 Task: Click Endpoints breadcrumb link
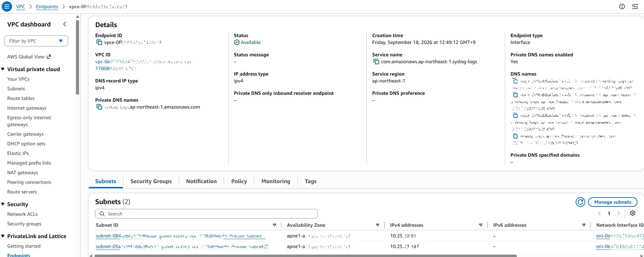coord(47,7)
